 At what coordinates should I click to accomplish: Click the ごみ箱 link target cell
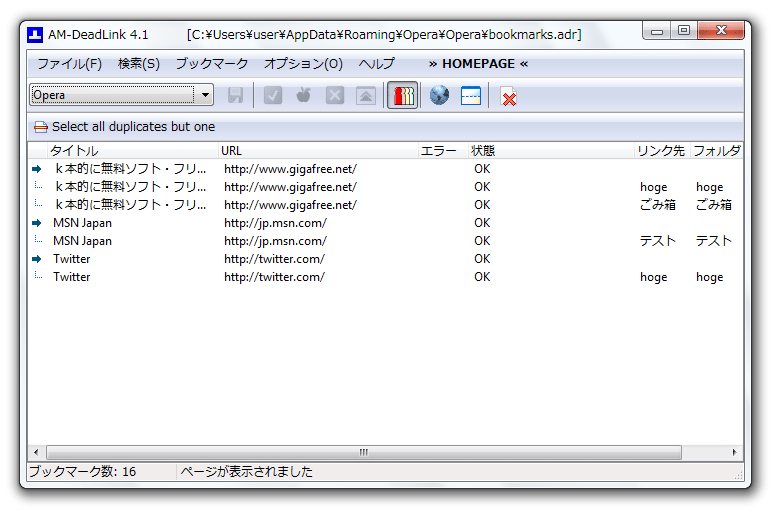(x=658, y=205)
